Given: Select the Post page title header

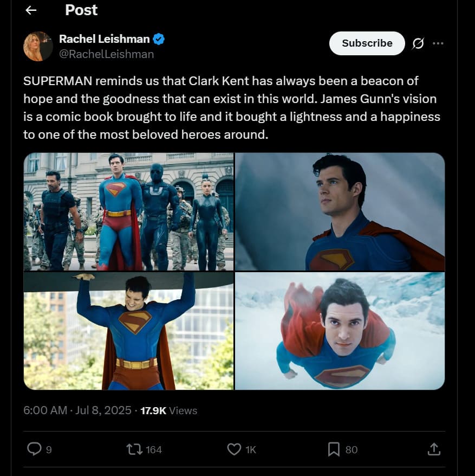Looking at the screenshot, I should [81, 10].
